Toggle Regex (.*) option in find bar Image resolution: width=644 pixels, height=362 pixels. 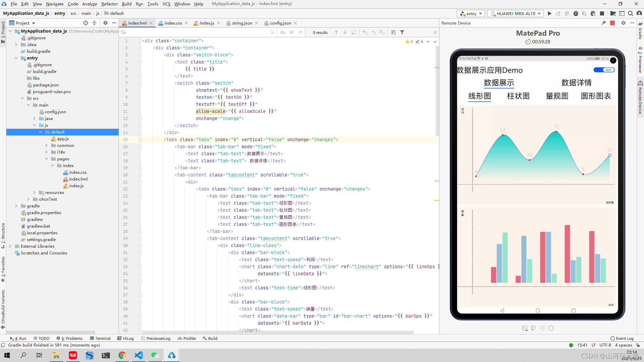[x=300, y=32]
